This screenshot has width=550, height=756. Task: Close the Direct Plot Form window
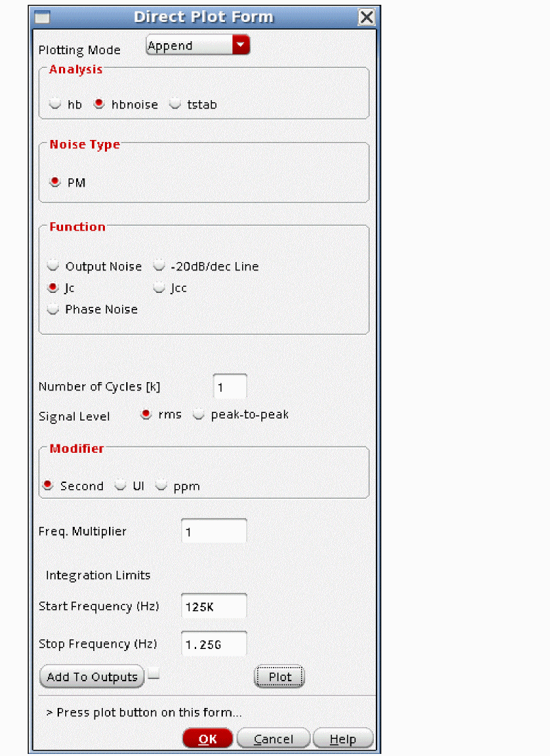point(366,17)
